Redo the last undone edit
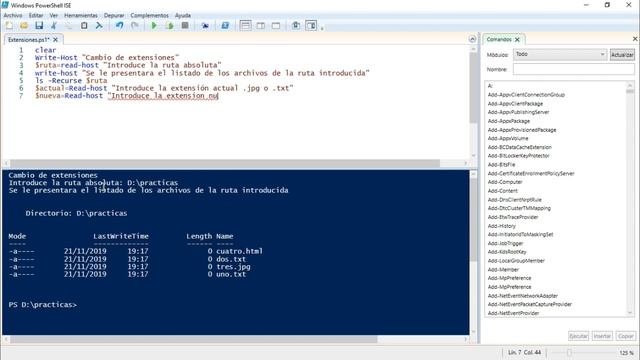640x360 pixels. coord(134,26)
